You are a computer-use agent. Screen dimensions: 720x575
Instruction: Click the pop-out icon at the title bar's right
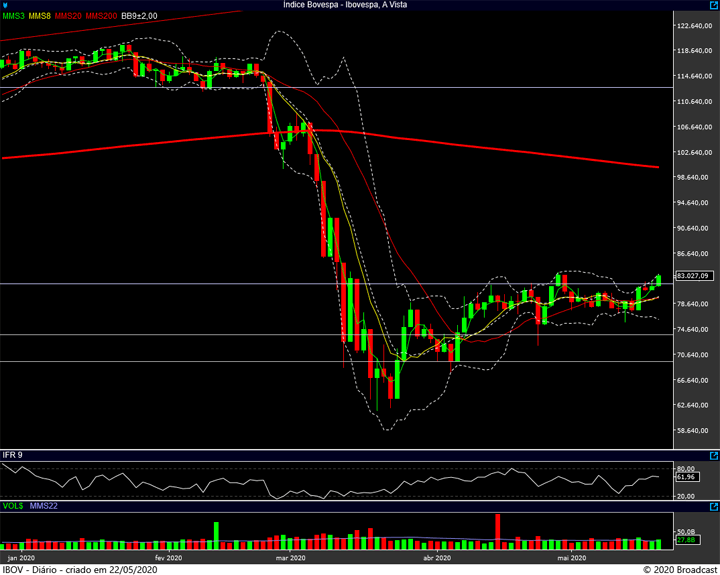tap(712, 5)
